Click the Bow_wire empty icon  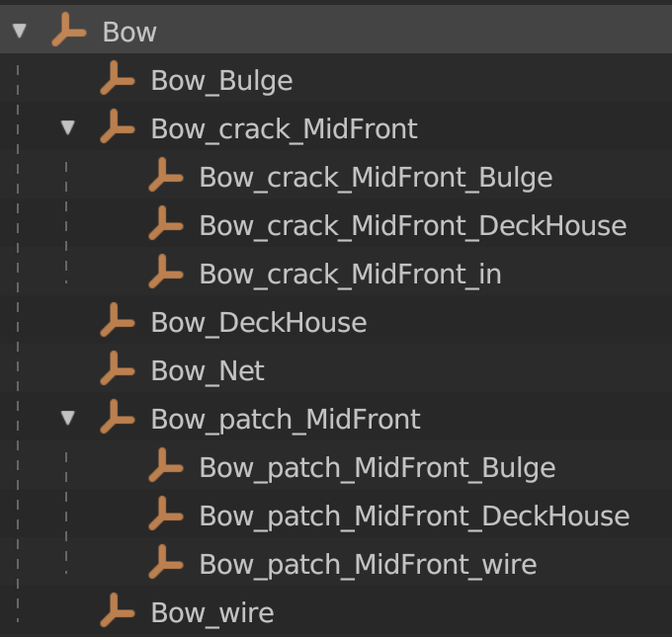click(x=118, y=610)
